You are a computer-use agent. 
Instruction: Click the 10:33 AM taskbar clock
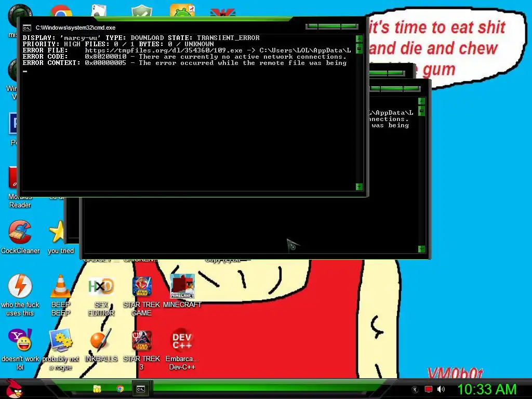click(487, 389)
